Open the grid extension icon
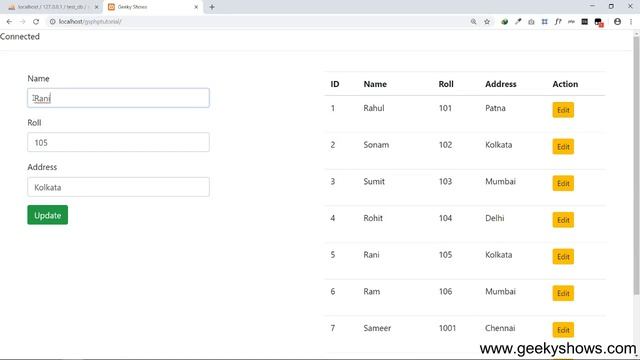640x360 pixels. pyautogui.click(x=544, y=22)
